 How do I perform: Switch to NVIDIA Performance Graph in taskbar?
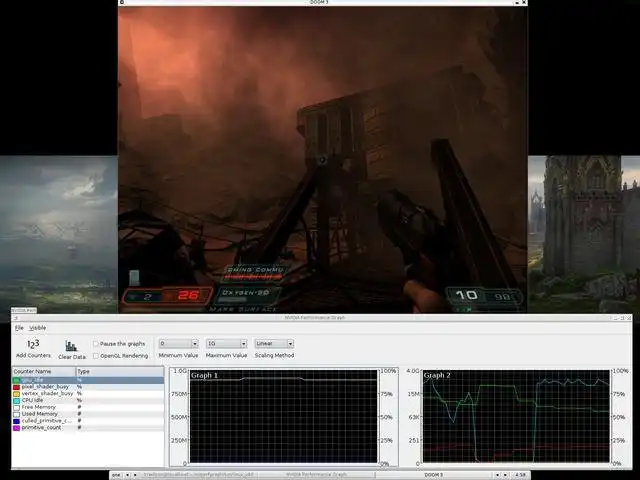click(x=316, y=475)
